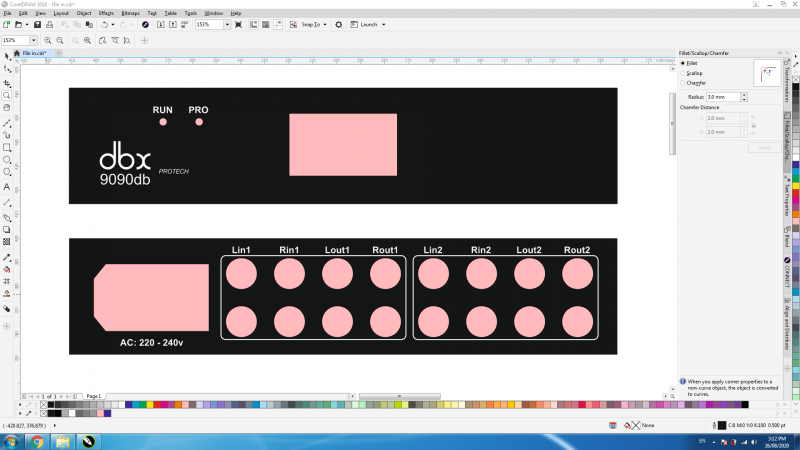Open the toolbar zoom level dropdown showing 153%
Viewport: 800px width, 450px height.
[227, 24]
